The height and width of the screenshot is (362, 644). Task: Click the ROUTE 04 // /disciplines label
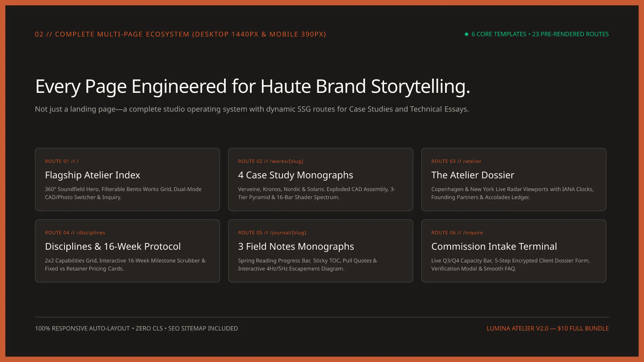click(x=75, y=233)
